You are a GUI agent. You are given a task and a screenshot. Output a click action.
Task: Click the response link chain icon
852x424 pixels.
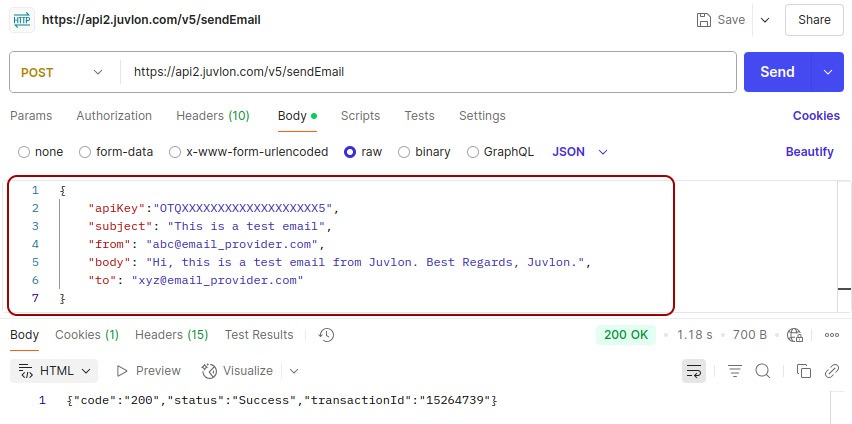(x=832, y=371)
